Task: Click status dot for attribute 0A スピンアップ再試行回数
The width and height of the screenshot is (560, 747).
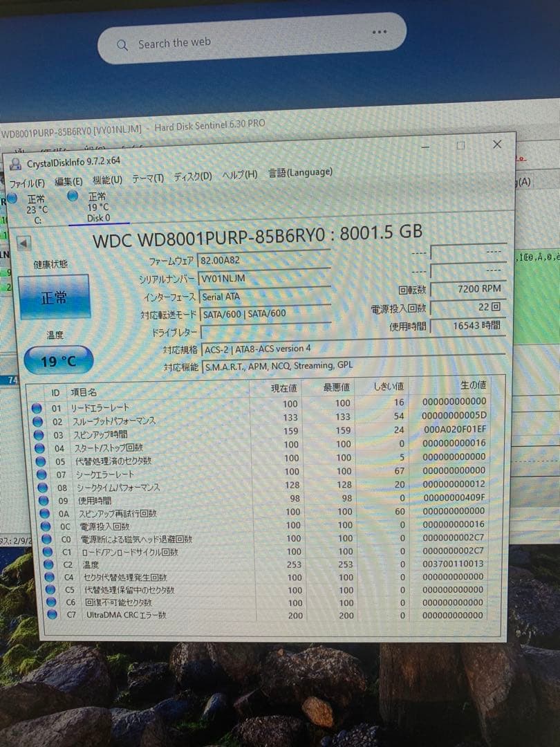Action: [x=44, y=513]
